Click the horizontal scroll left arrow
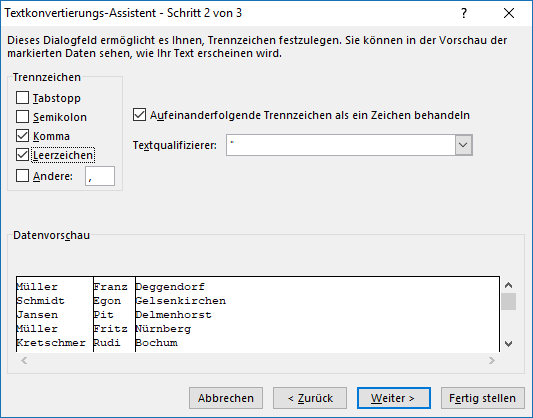The width and height of the screenshot is (533, 418). click(24, 361)
